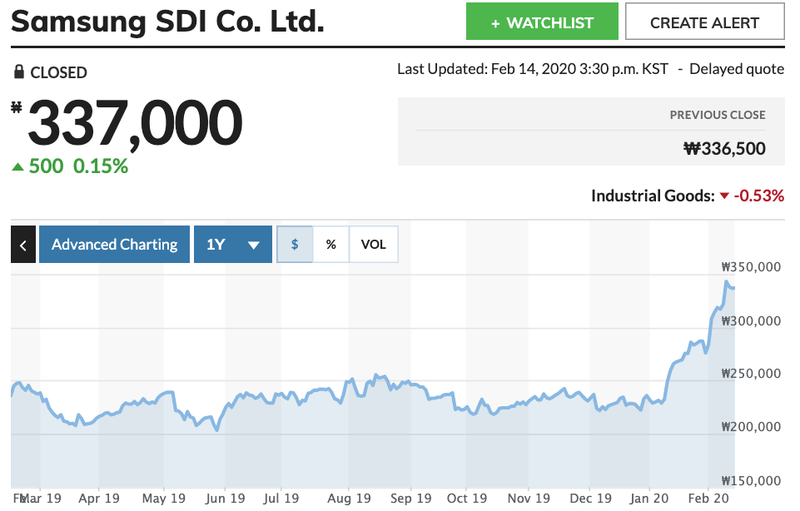Open the 1Y time range dropdown

click(233, 244)
